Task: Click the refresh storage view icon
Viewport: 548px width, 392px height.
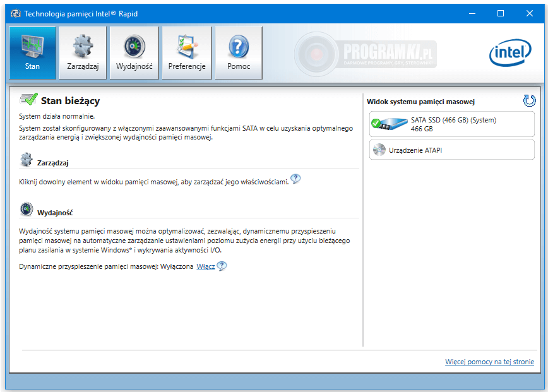Action: tap(529, 100)
